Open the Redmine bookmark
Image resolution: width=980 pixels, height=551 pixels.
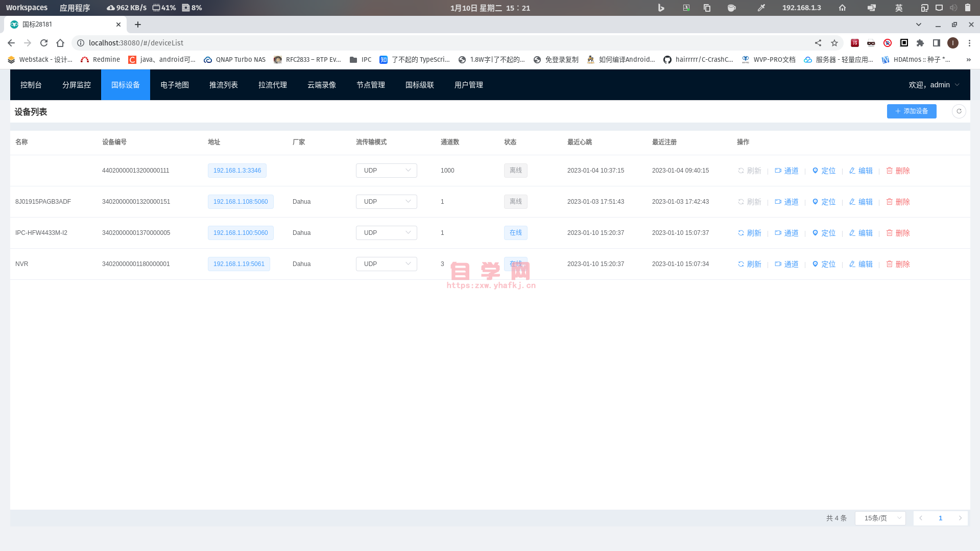(101, 60)
